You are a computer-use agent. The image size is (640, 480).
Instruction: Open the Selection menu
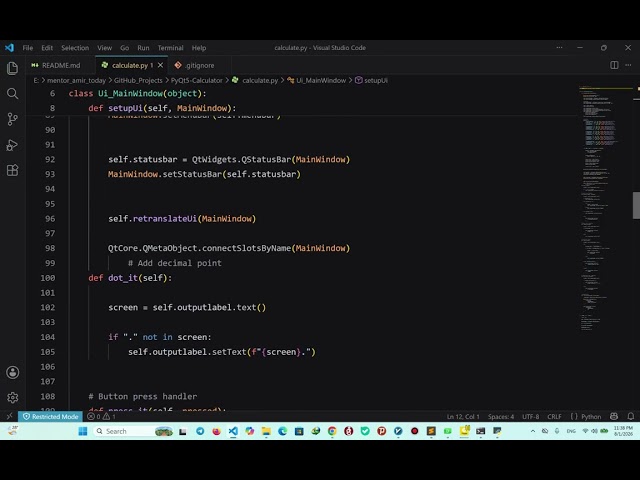point(75,48)
